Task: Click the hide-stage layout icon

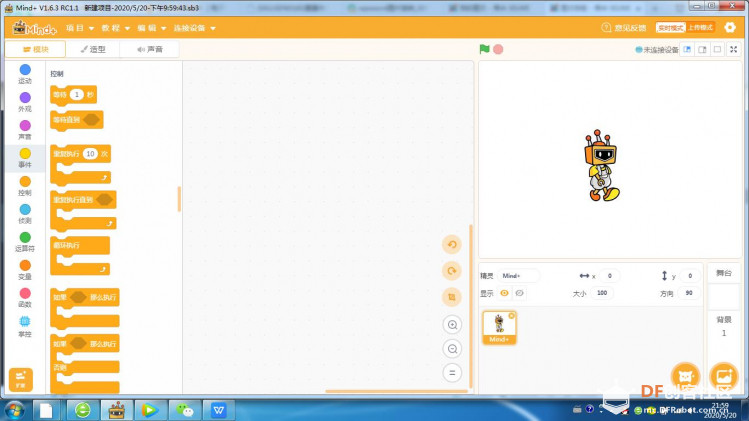Action: point(718,49)
